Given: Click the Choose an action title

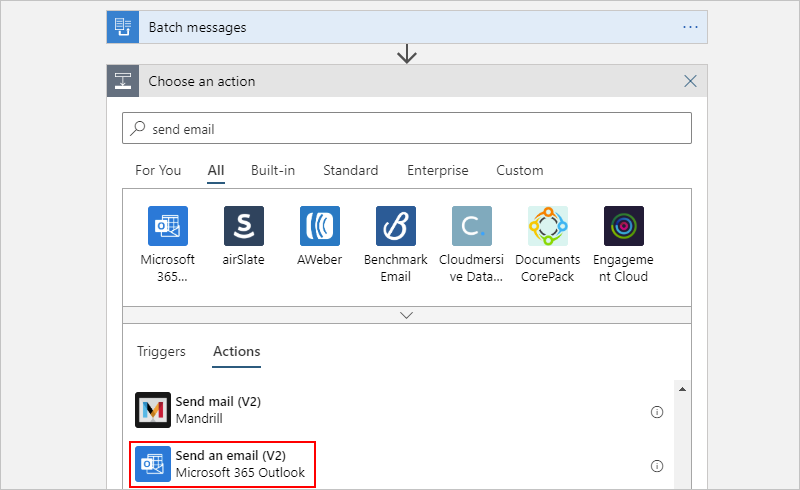Looking at the screenshot, I should point(202,81).
